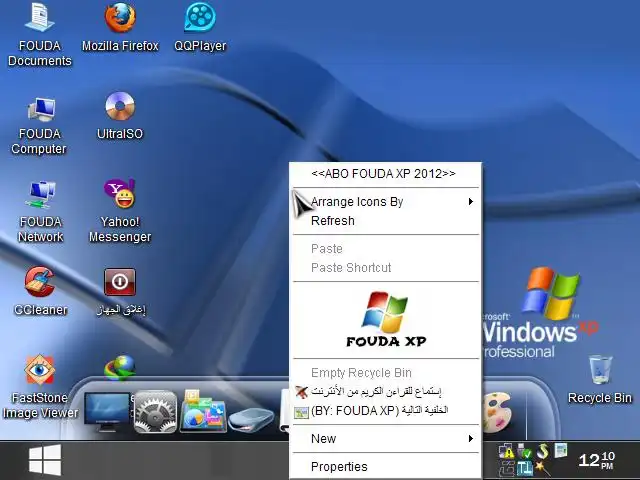Select the Internet Download Manager globe icon
The image size is (640, 480).
point(120,367)
